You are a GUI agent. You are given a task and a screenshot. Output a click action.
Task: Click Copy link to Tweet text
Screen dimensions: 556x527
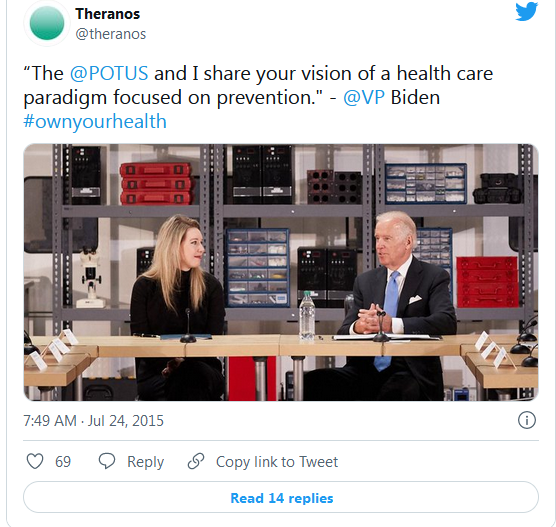click(277, 462)
